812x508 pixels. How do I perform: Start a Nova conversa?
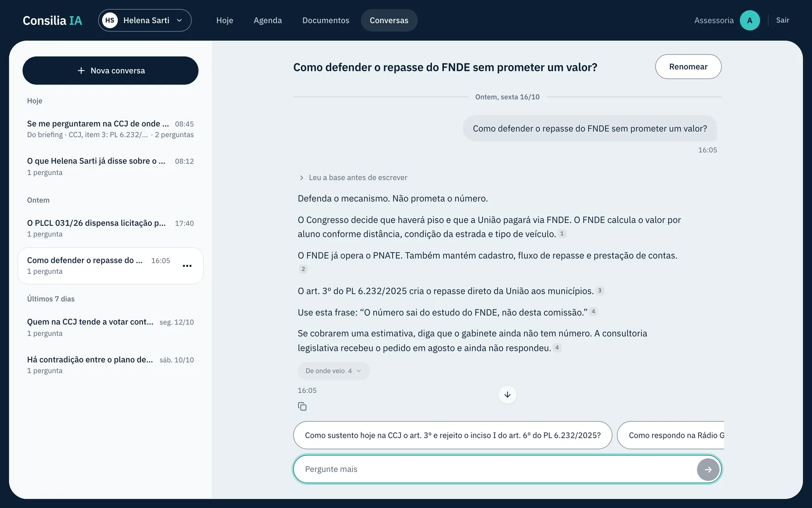pyautogui.click(x=110, y=71)
